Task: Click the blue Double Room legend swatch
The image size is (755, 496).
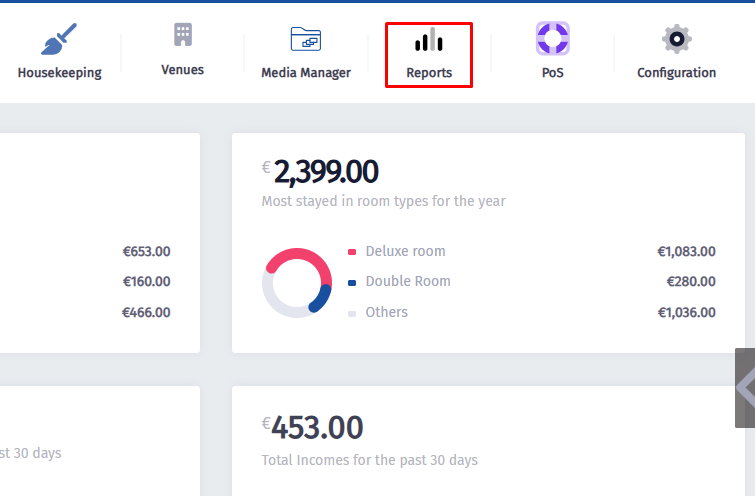Action: tap(352, 283)
